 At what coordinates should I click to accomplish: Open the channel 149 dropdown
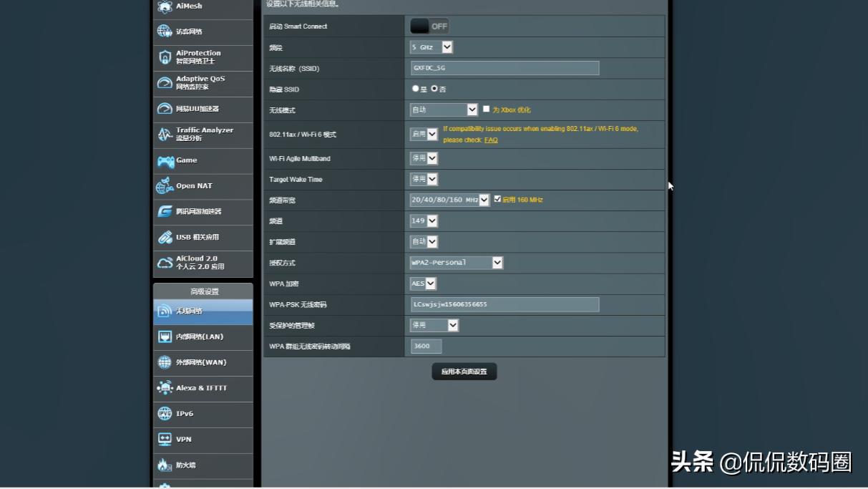pyautogui.click(x=424, y=221)
